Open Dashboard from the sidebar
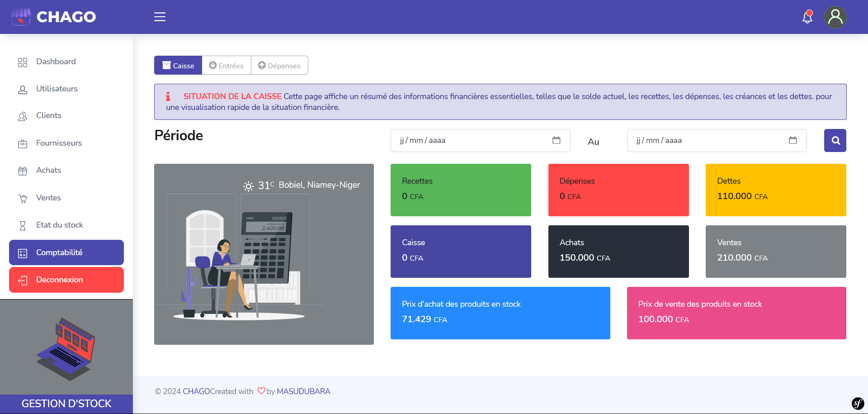868x414 pixels. click(56, 62)
